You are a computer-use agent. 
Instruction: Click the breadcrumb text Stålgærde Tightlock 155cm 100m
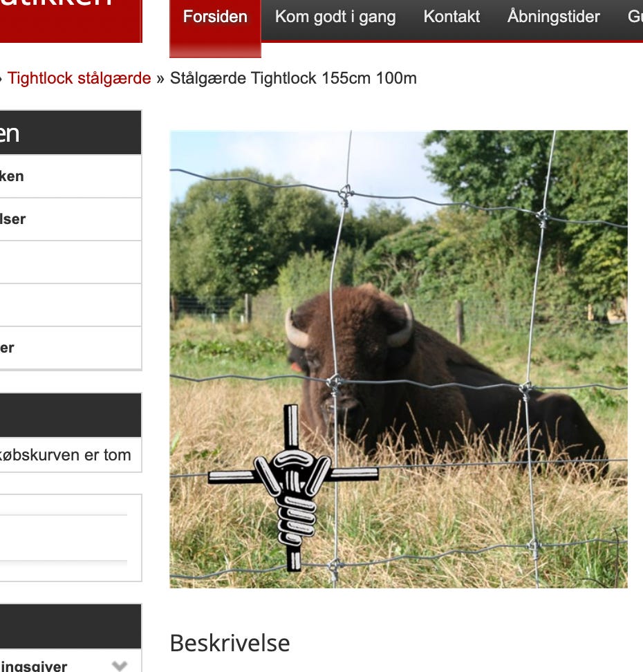(x=293, y=78)
